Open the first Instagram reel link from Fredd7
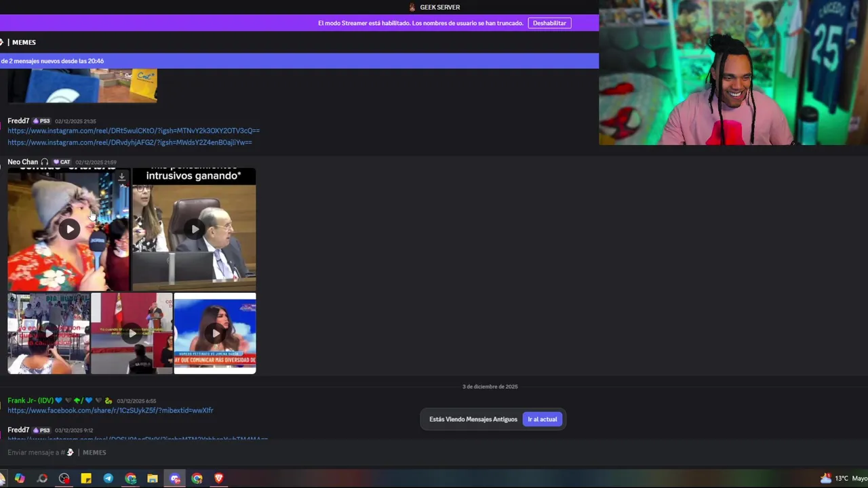868x488 pixels. pos(134,131)
